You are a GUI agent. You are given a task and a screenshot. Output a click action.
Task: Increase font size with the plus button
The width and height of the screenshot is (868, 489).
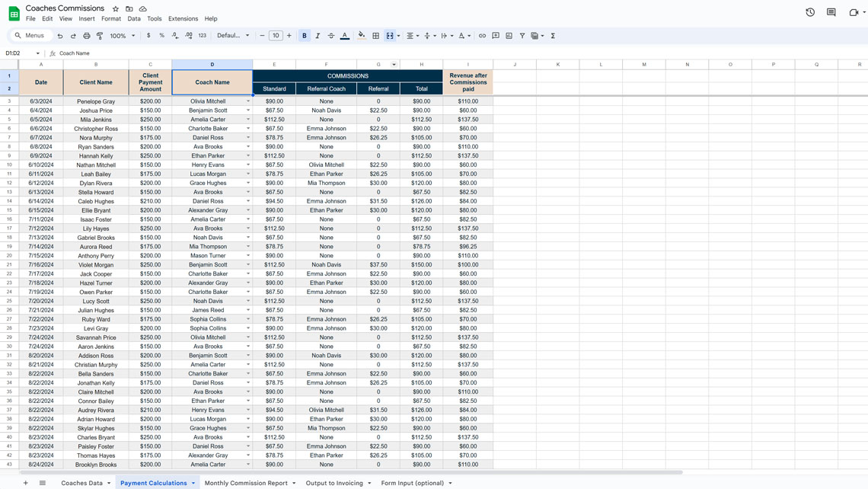[x=289, y=36]
